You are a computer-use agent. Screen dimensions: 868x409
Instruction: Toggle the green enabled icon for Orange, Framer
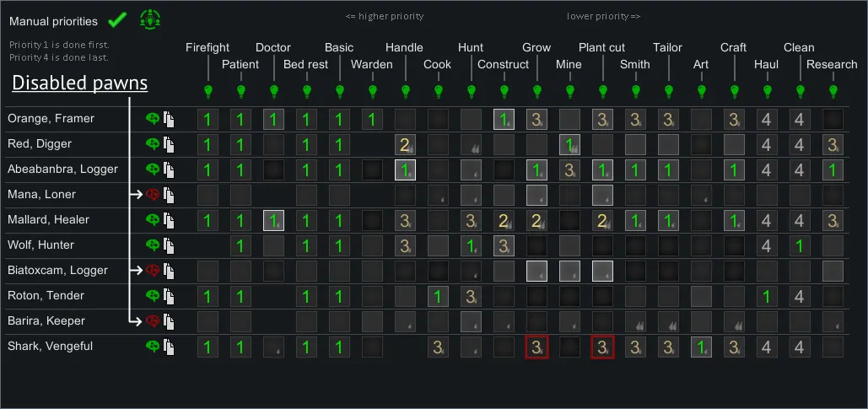pos(153,119)
